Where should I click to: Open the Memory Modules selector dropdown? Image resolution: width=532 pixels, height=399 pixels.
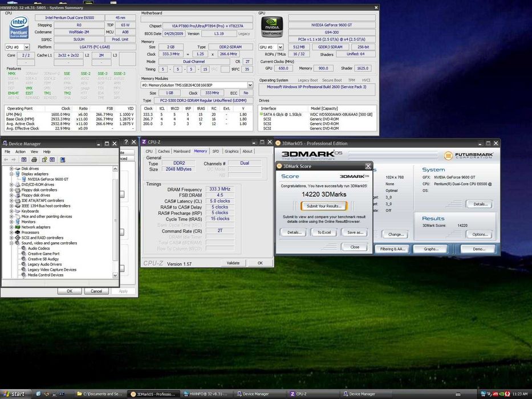(x=250, y=85)
